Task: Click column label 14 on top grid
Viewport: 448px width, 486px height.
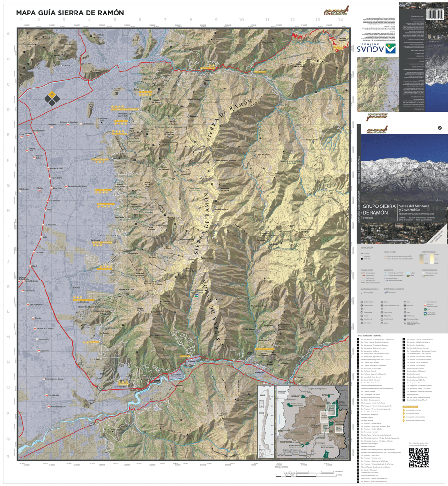Action: click(x=340, y=20)
